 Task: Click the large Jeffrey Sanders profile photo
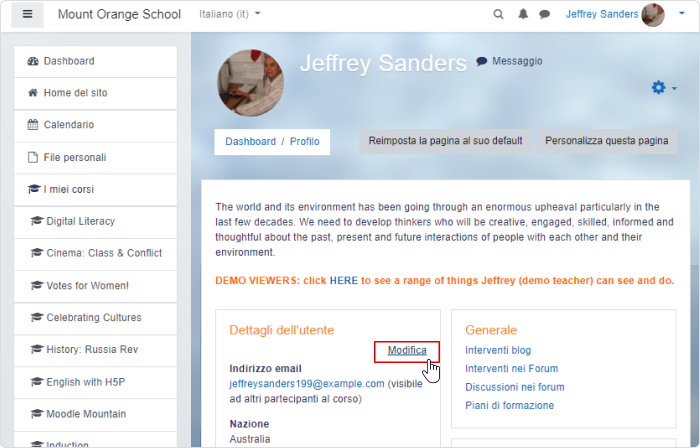pyautogui.click(x=250, y=83)
